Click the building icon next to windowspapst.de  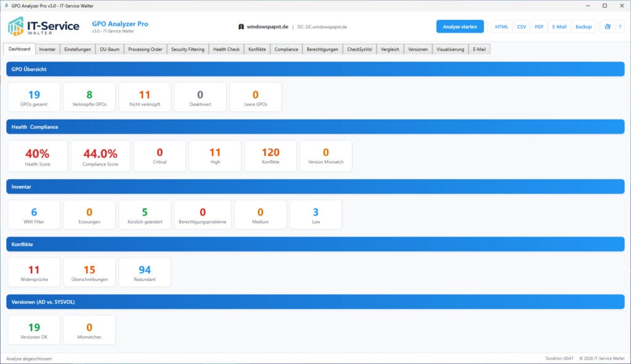tap(240, 26)
